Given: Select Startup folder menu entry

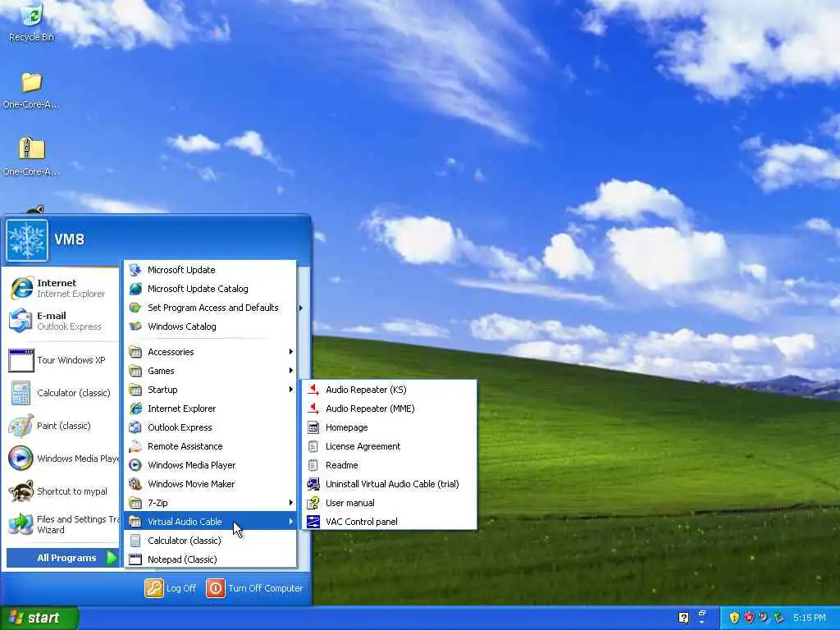Looking at the screenshot, I should (211, 390).
